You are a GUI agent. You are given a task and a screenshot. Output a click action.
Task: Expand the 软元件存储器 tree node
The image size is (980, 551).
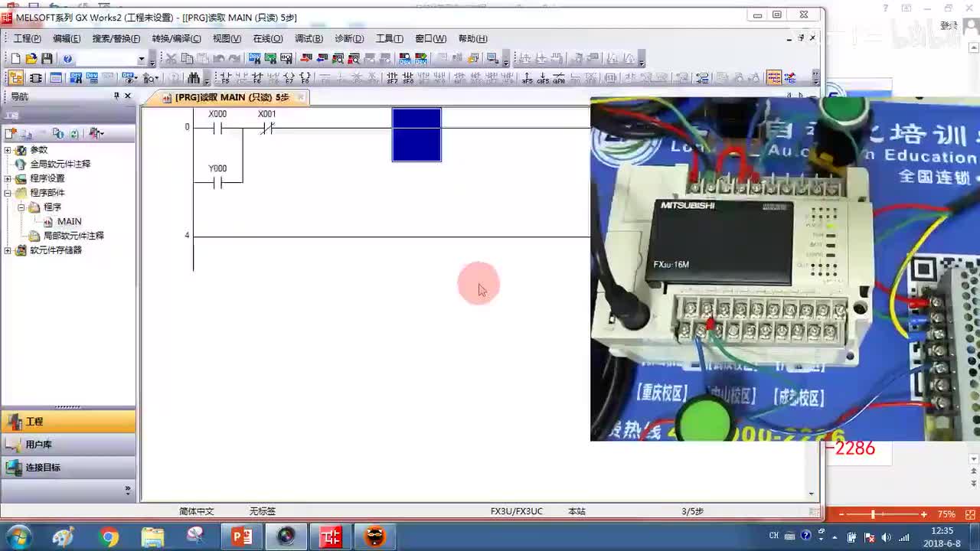(8, 250)
